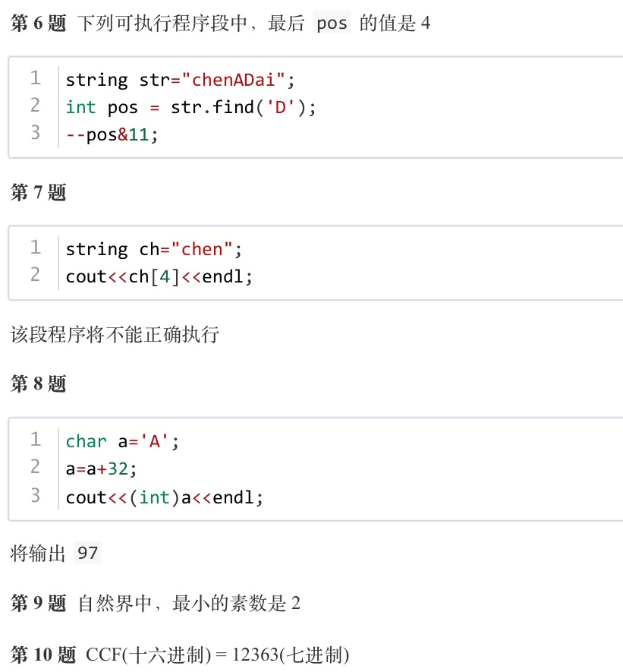Viewport: 623px width, 672px height.
Task: Click the 第 6 题 heading
Action: (x=38, y=23)
